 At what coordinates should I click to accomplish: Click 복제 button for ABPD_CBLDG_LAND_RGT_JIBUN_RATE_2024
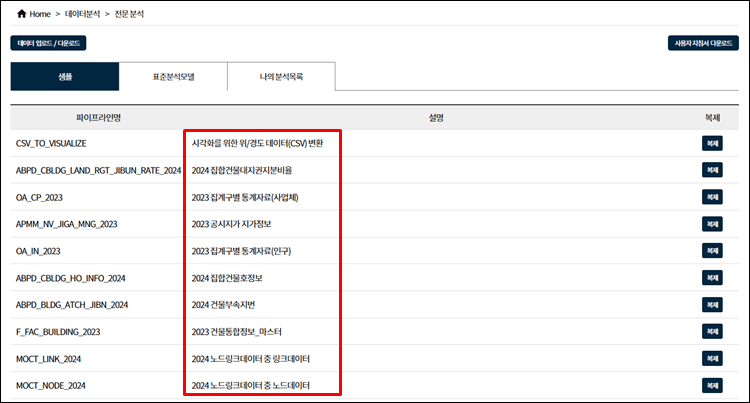[712, 170]
